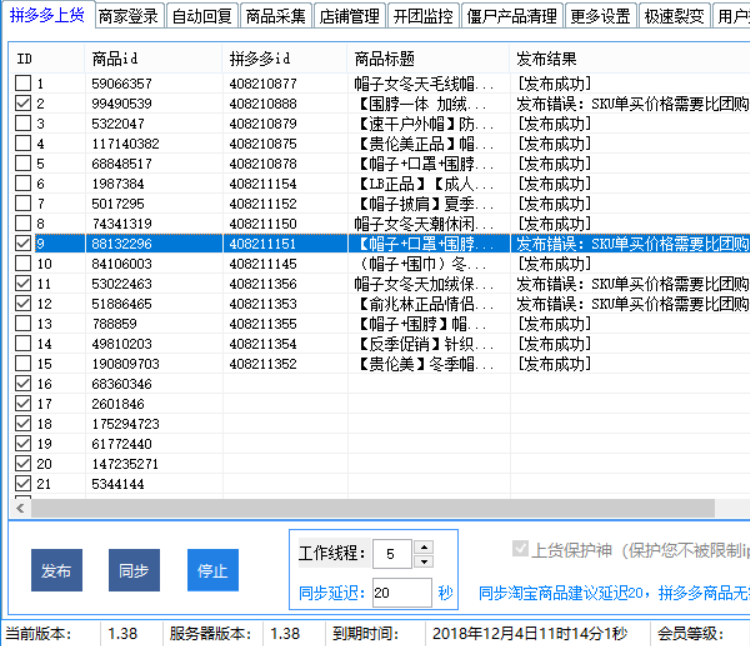Open the 极速裂变 tab

[674, 16]
